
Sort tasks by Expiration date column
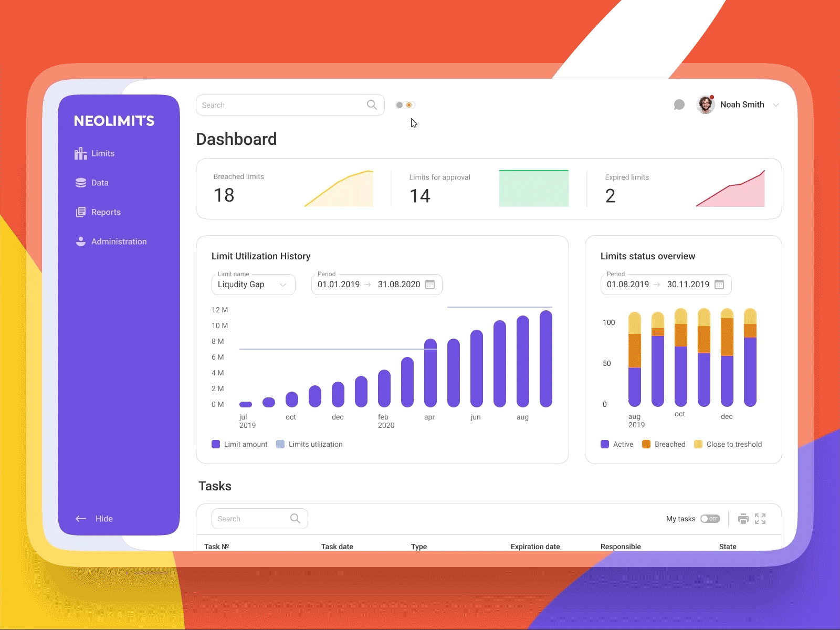coord(535,547)
